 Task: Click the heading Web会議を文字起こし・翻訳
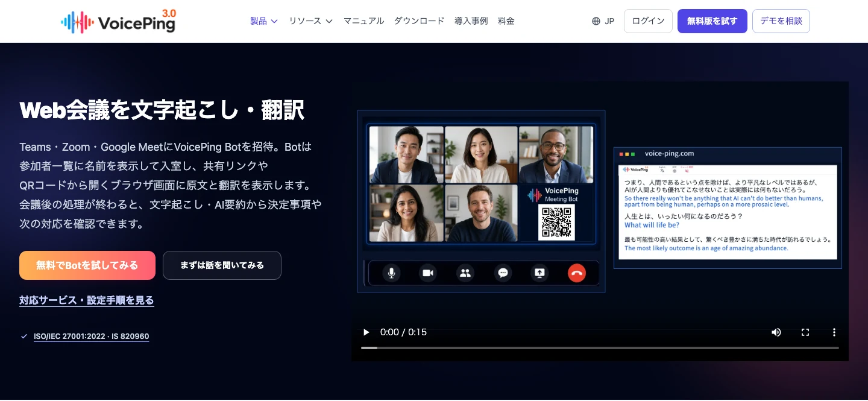coord(162,111)
